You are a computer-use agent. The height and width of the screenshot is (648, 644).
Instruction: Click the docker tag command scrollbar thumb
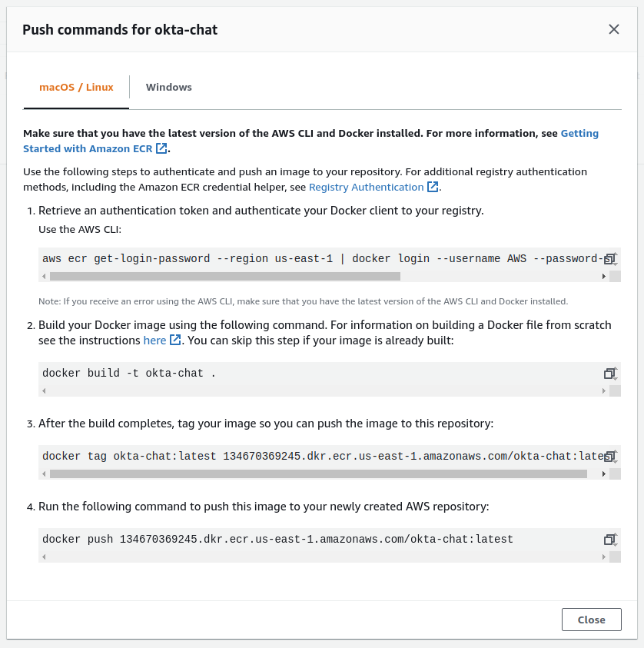(x=318, y=474)
